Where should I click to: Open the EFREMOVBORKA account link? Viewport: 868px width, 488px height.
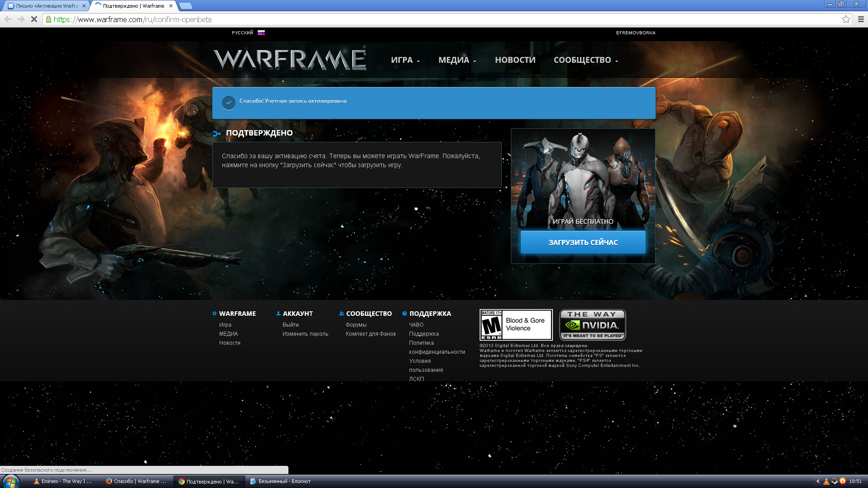click(x=636, y=33)
